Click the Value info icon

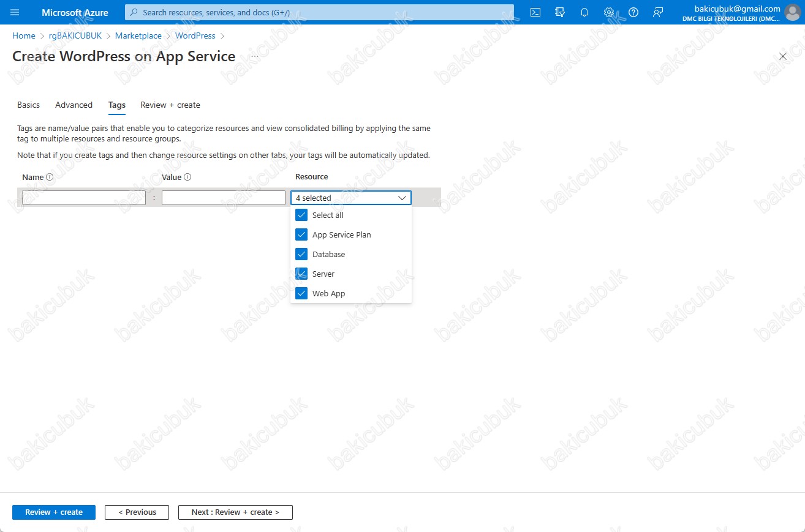[x=187, y=177]
